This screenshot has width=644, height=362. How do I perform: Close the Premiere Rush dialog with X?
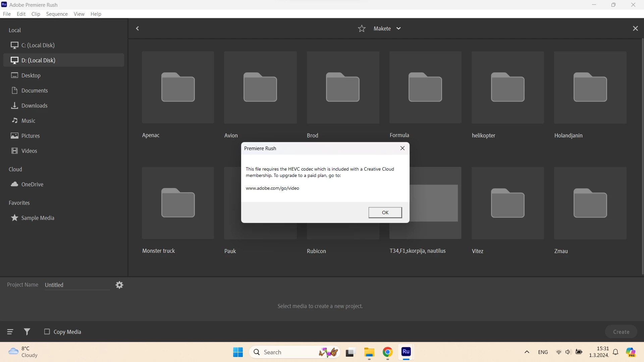402,148
